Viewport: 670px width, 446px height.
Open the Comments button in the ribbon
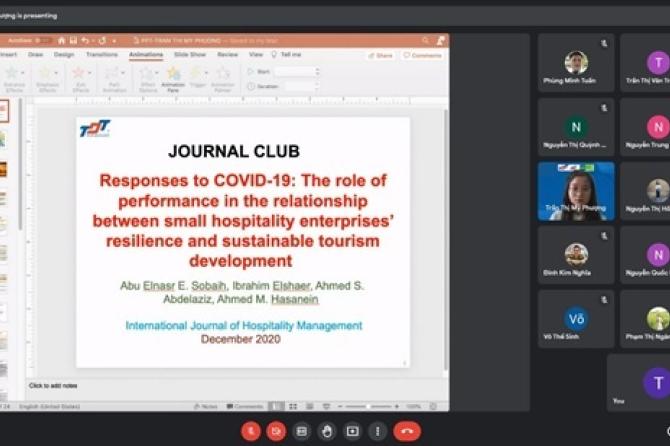coord(423,56)
